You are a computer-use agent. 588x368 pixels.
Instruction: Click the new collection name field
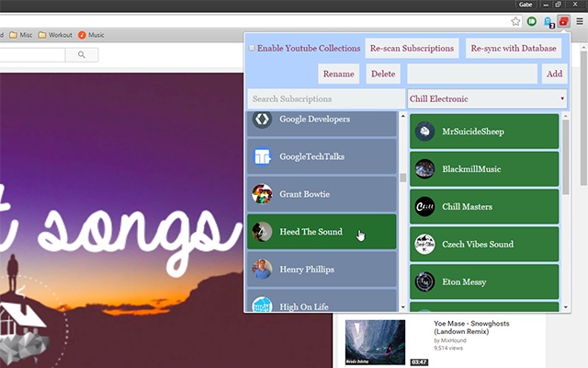click(472, 74)
